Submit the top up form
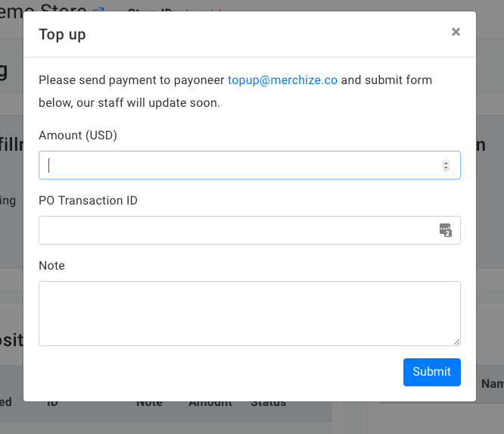 (431, 372)
